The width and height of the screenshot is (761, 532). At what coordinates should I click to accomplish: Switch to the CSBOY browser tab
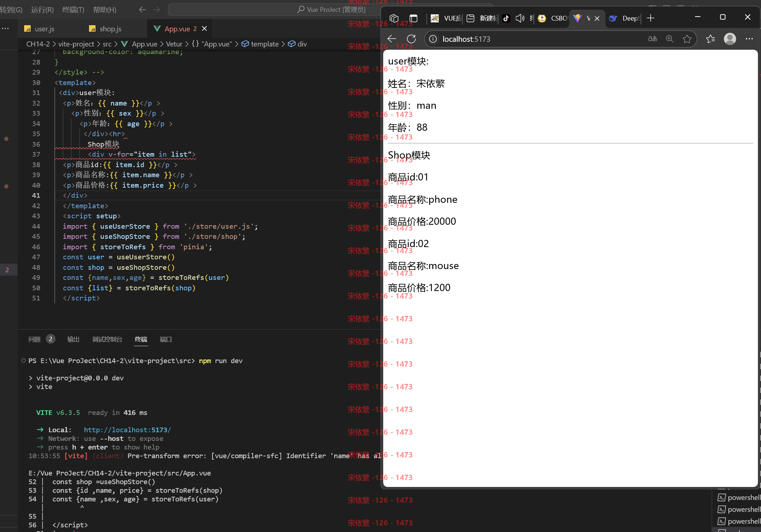click(x=553, y=18)
